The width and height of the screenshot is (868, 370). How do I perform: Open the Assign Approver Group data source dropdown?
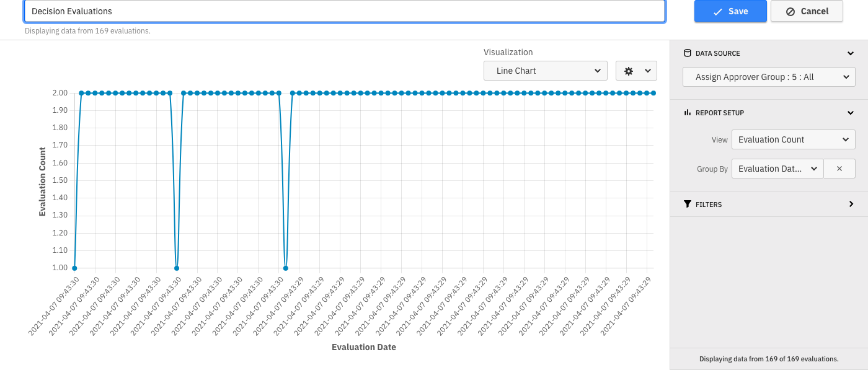(769, 77)
